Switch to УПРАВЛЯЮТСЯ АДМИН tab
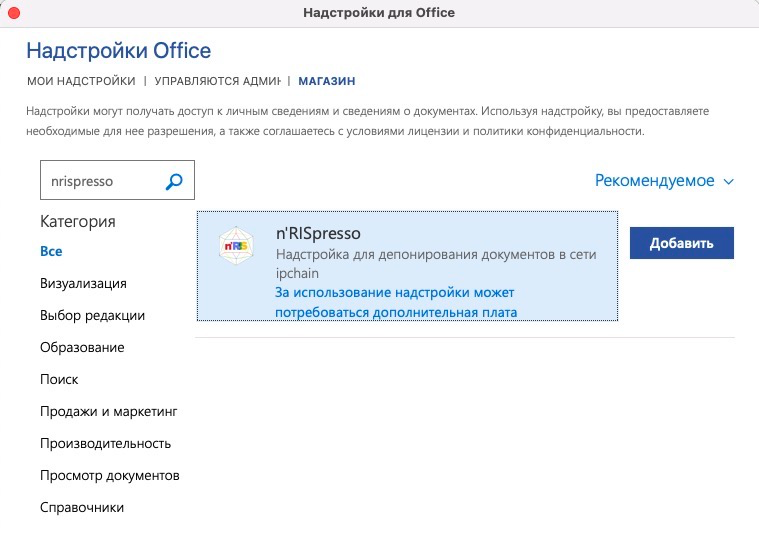Screen dimensions: 759x540 coord(217,81)
